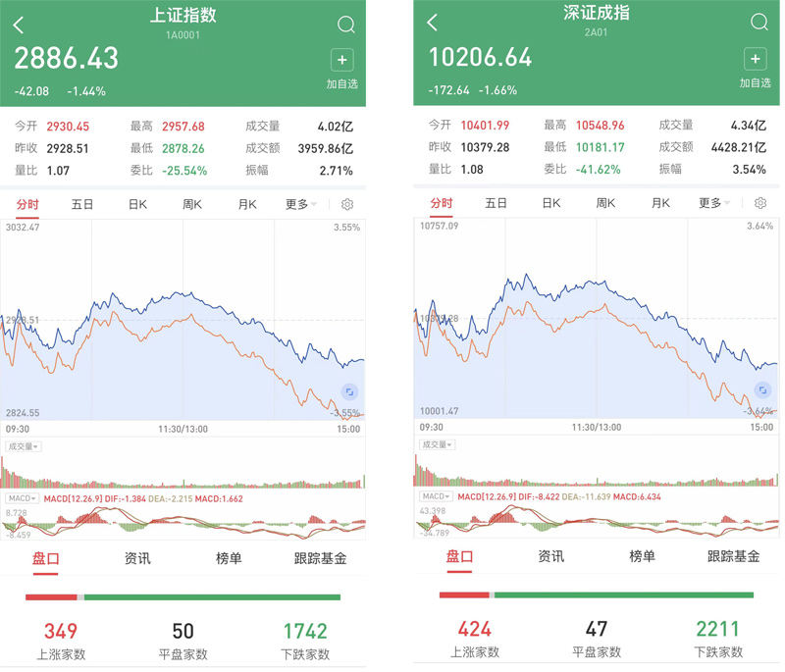The image size is (785, 672).
Task: Select 分时 tab on 深证成指 chart
Action: (x=441, y=203)
